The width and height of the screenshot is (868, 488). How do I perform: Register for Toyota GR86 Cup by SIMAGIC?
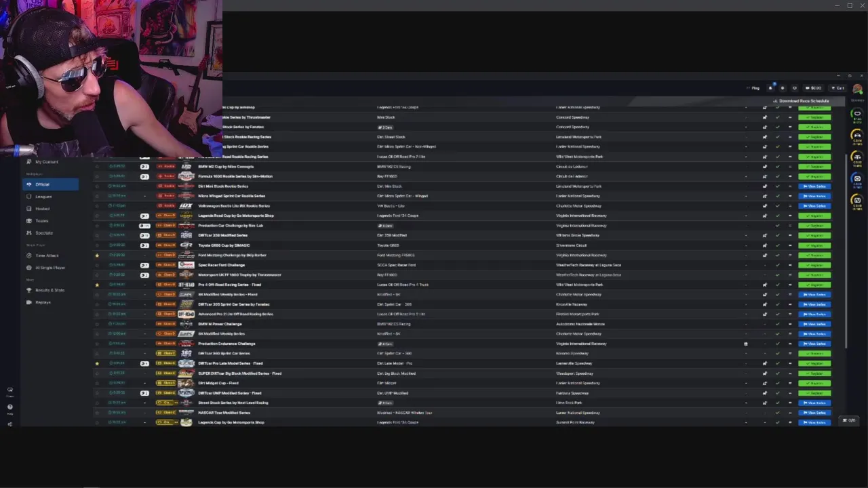[x=814, y=245]
